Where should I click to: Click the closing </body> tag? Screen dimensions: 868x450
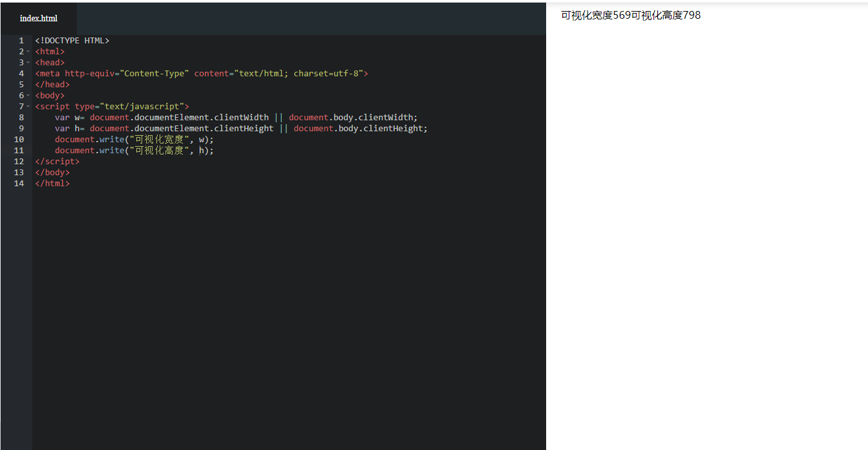52,173
